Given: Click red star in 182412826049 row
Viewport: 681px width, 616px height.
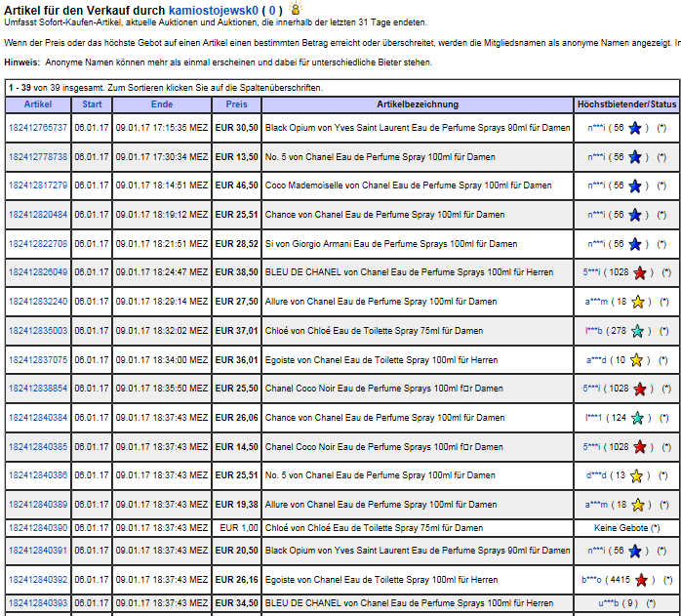Looking at the screenshot, I should click(640, 272).
